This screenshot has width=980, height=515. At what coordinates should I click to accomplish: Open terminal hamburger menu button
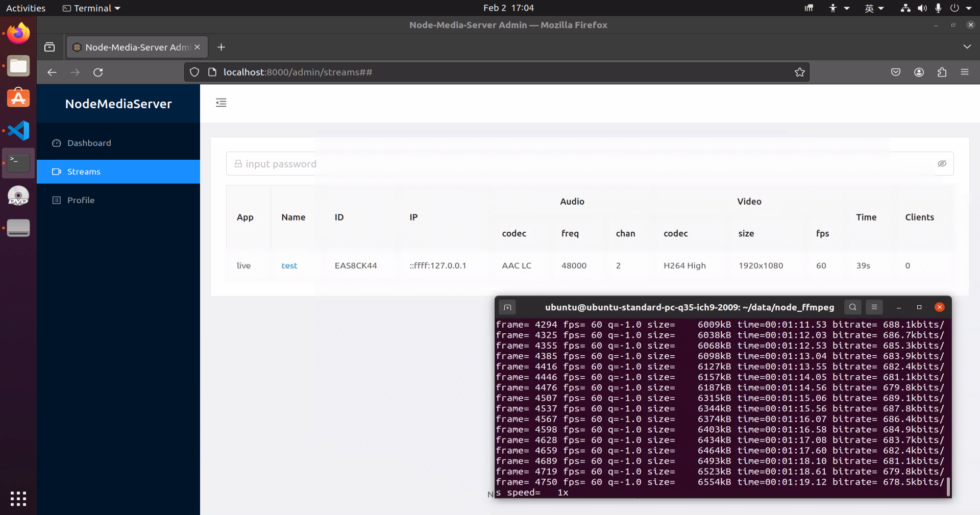[874, 307]
